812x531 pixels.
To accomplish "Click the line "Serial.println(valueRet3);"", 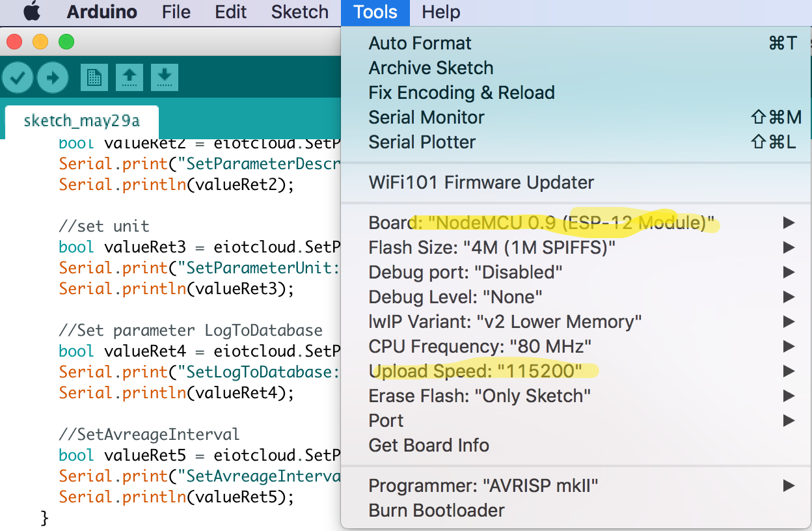I will tap(177, 289).
